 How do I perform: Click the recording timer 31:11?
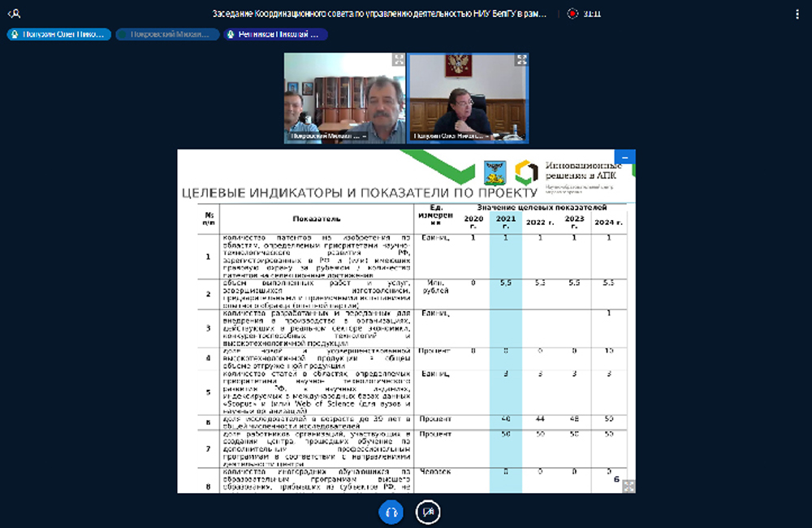coord(592,14)
